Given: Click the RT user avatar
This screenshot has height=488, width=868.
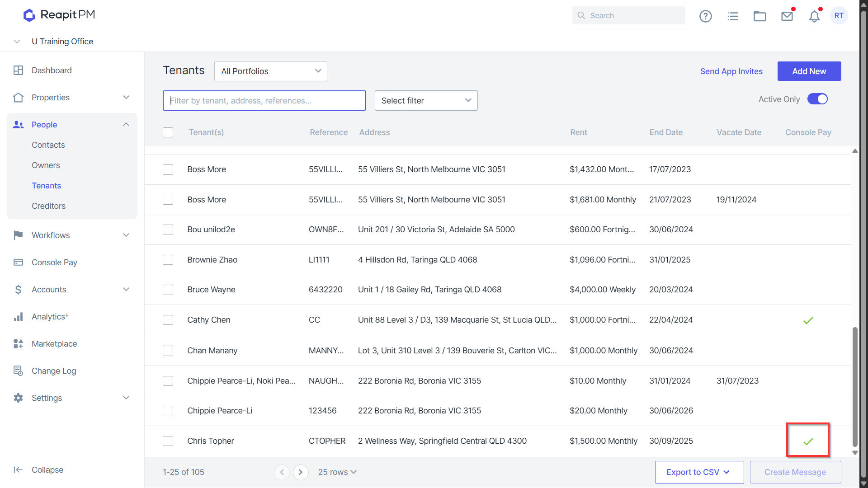Looking at the screenshot, I should pos(839,16).
